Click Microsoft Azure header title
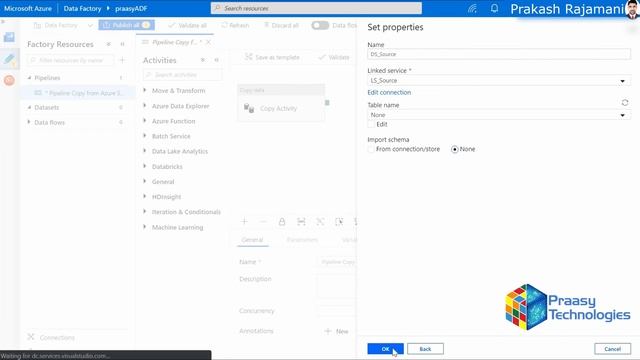 pyautogui.click(x=28, y=8)
